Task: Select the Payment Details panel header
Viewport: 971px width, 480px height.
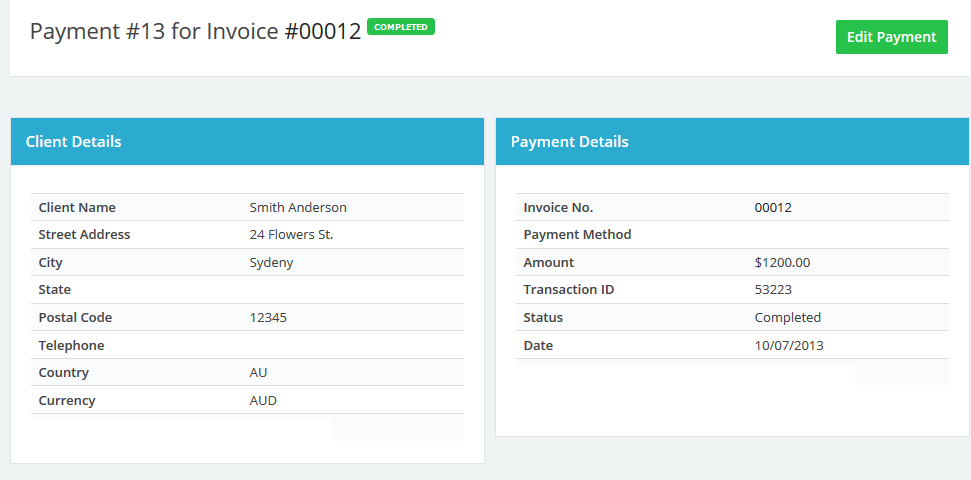Action: [732, 142]
